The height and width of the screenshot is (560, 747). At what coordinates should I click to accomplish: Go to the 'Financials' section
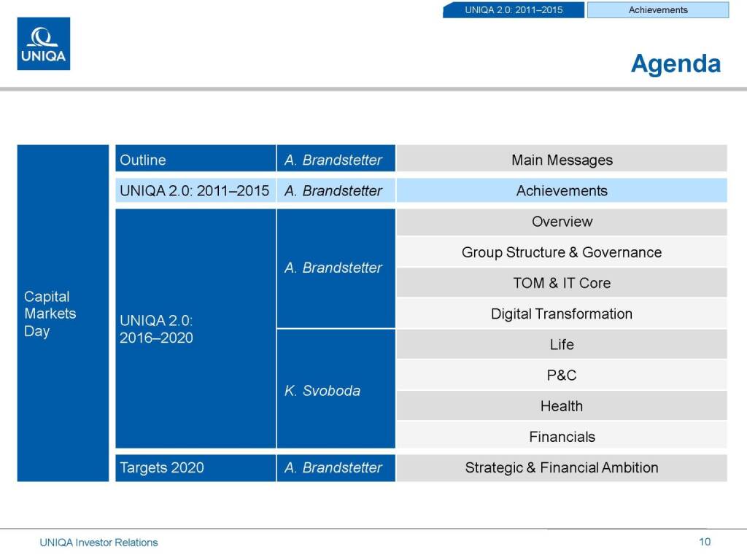pyautogui.click(x=562, y=437)
